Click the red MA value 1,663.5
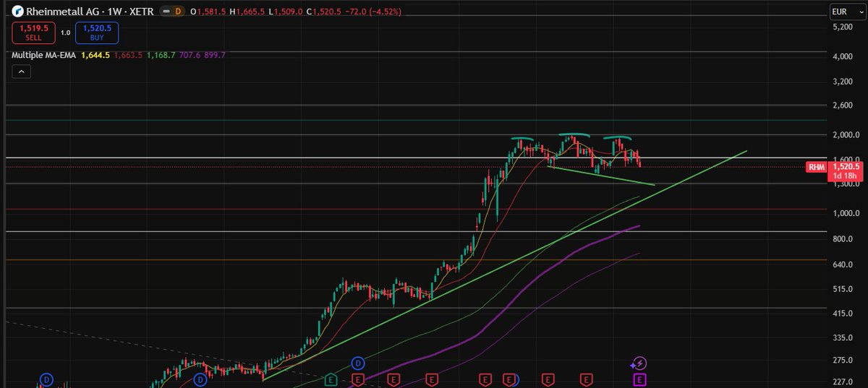The width and height of the screenshot is (868, 388). 128,55
